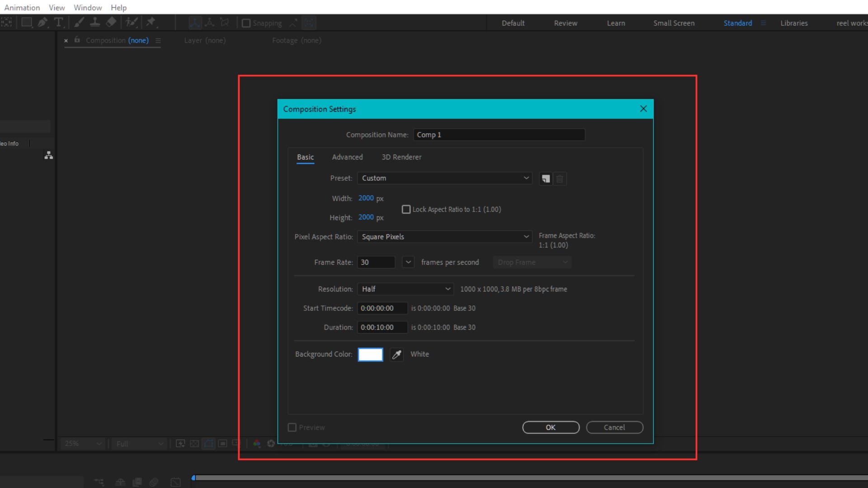Select the Puppet Pin tool
Screen dimensions: 868x488
(x=151, y=22)
